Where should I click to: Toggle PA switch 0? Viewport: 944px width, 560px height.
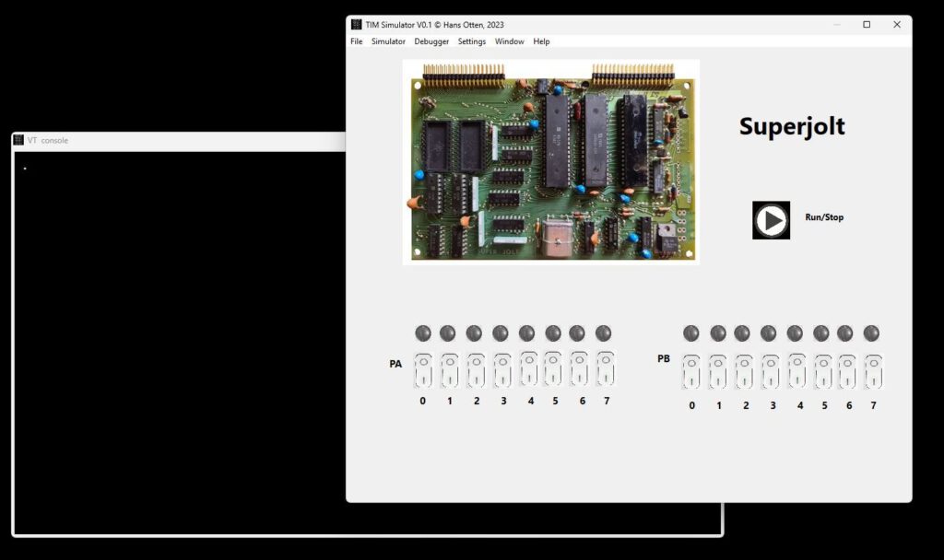click(423, 369)
